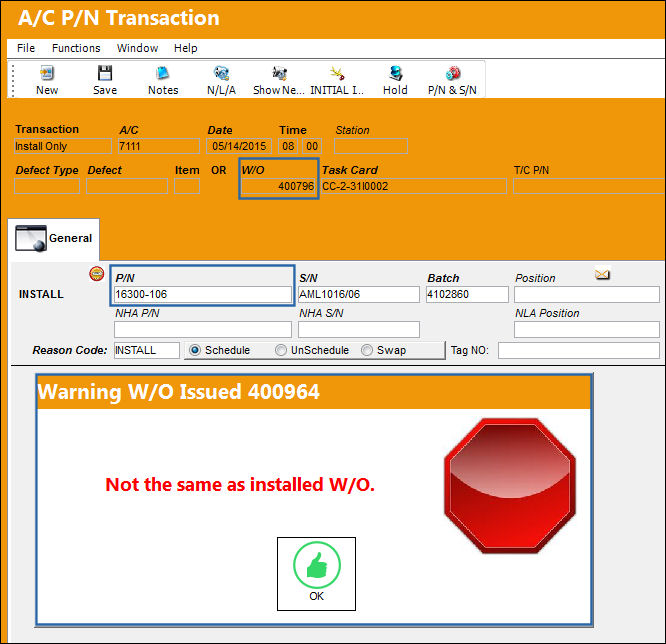Confirm the warning with the OK thumbs-up
666x644 pixels.
point(316,573)
